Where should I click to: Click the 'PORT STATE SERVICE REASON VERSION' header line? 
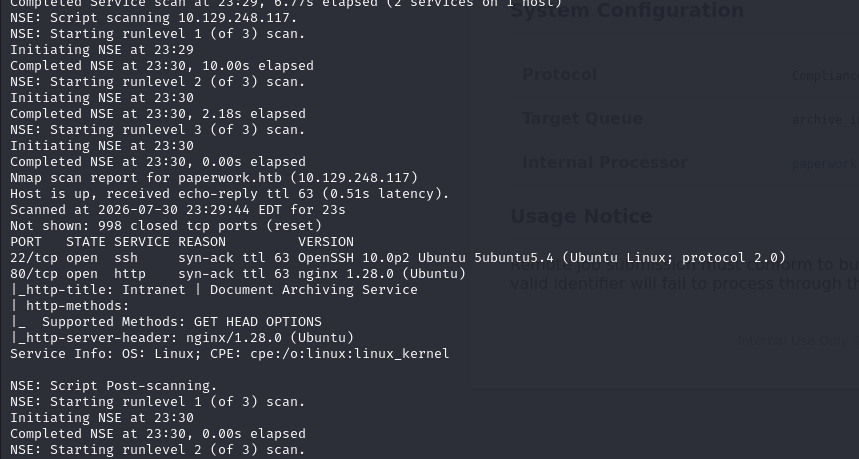pyautogui.click(x=182, y=242)
